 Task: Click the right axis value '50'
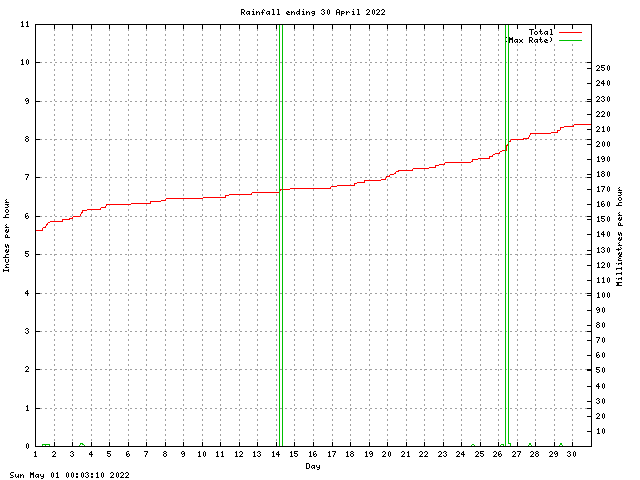pos(600,371)
